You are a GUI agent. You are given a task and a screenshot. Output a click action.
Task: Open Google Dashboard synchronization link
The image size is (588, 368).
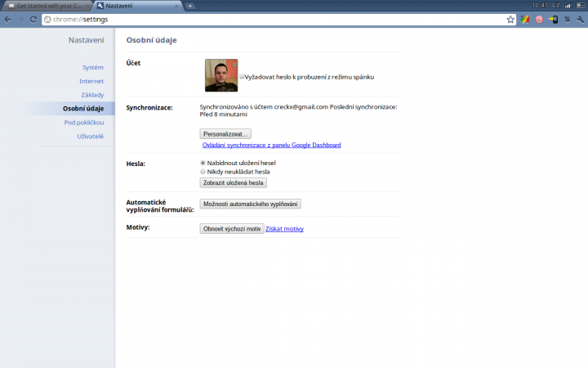[271, 145]
